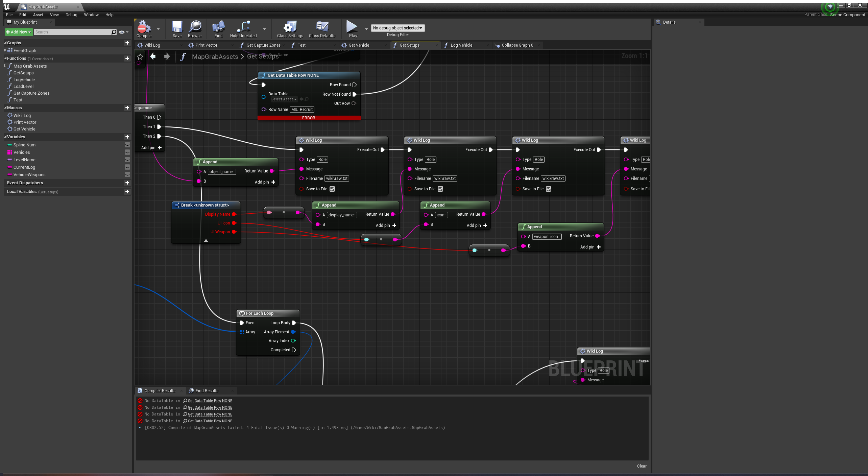
Task: Click the Row Name field showing MIL_Recruit
Action: pos(302,109)
